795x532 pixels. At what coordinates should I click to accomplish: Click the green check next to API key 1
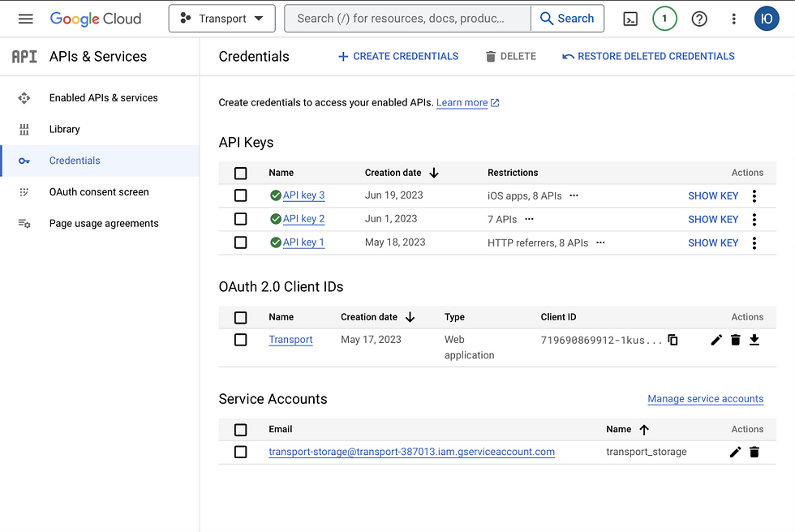pyautogui.click(x=275, y=242)
